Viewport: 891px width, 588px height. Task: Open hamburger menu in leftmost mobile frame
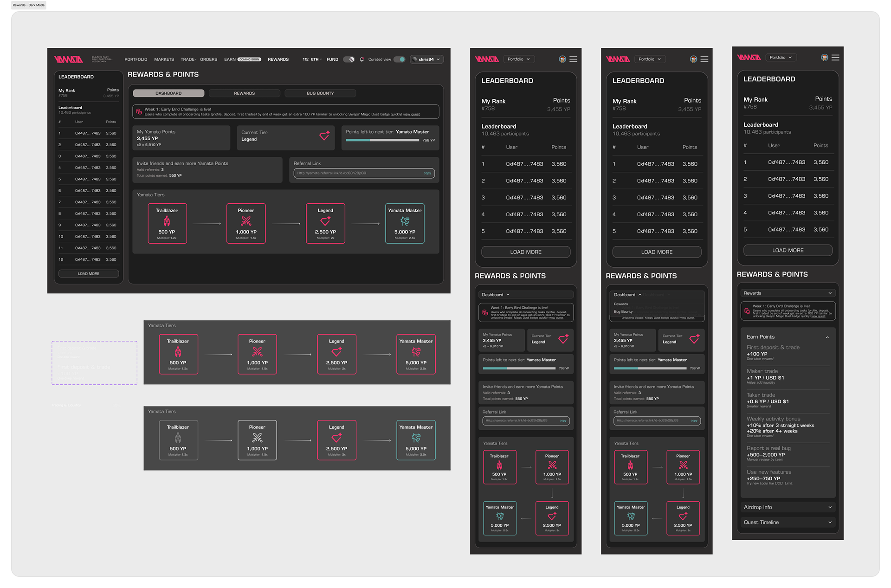[574, 59]
